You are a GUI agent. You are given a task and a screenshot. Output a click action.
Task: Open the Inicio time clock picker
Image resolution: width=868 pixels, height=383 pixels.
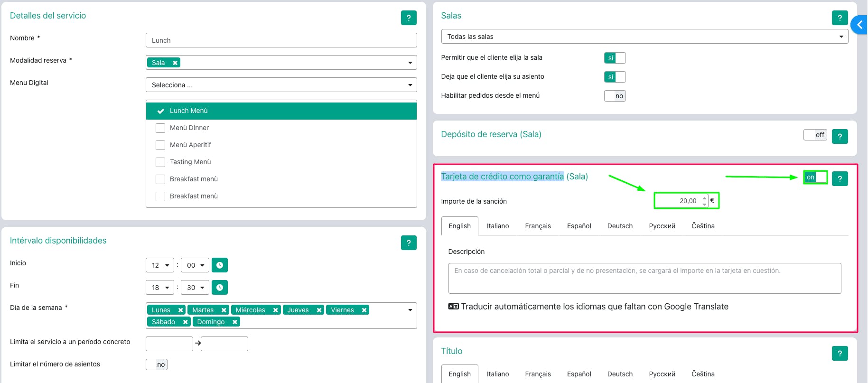coord(220,265)
